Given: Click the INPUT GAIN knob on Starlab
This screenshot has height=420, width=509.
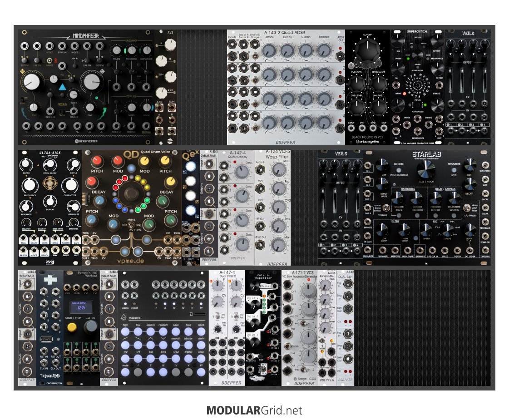Looking at the screenshot, I should (382, 185).
